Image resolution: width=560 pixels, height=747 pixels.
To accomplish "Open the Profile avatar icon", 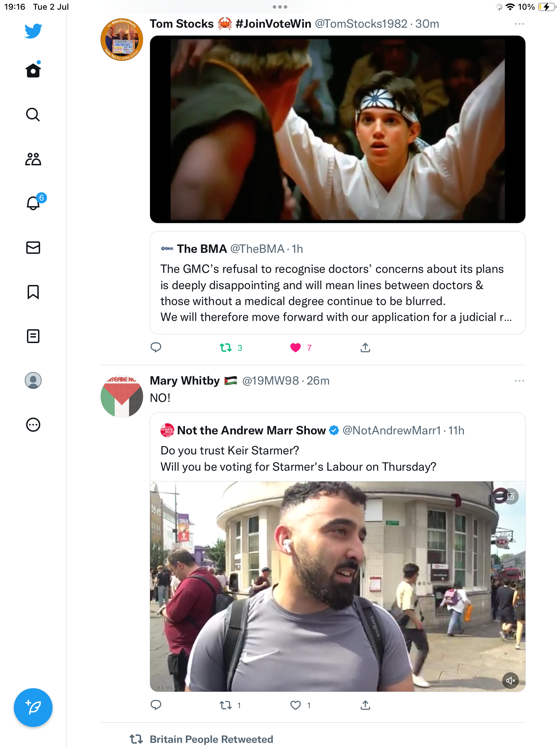I will 33,380.
